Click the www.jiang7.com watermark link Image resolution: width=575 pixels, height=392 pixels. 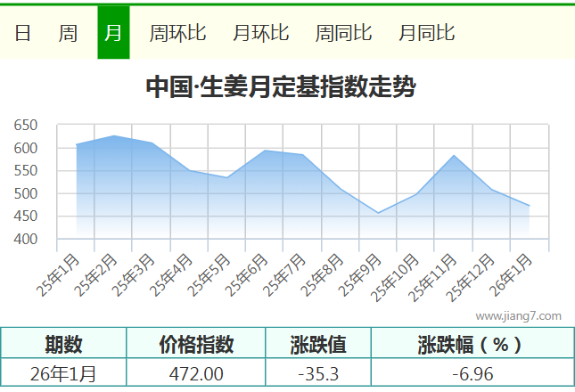(x=518, y=315)
